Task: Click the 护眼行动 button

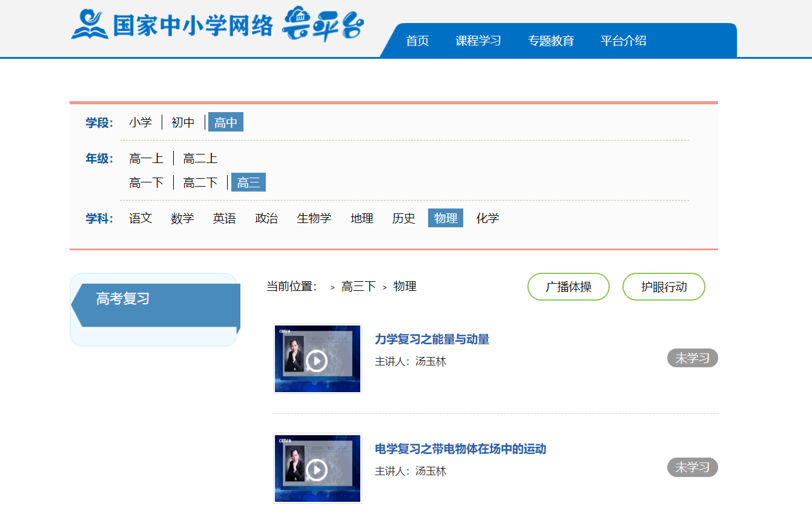Action: (664, 287)
